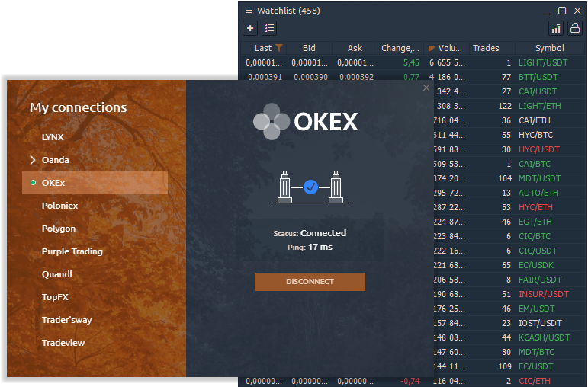This screenshot has height=387, width=588.
Task: Click the CIC/BTC symbol row
Action: point(535,236)
